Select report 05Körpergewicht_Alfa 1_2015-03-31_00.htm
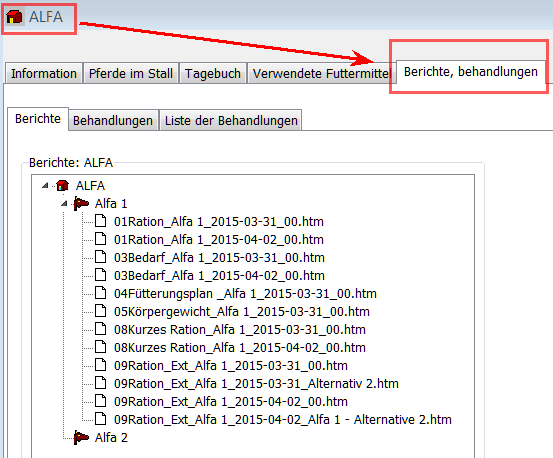553x458 pixels. [242, 311]
